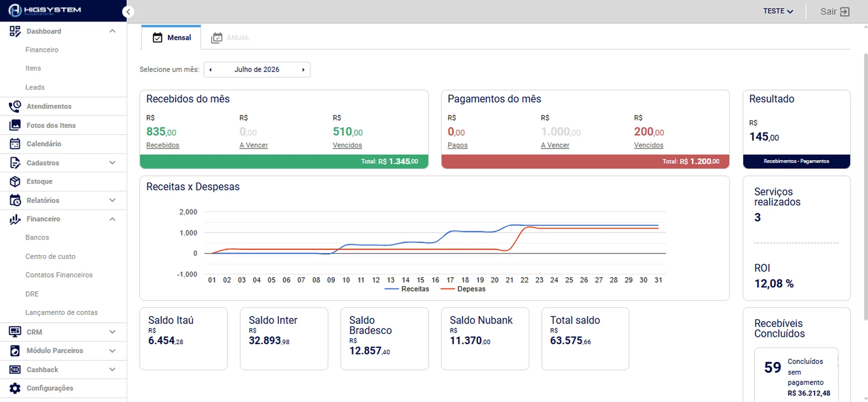Switch to the ANUAL tab

[230, 38]
